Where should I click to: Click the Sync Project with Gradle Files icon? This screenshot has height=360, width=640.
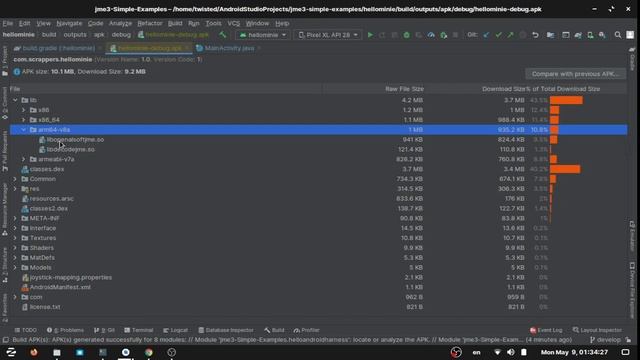[x=578, y=35]
